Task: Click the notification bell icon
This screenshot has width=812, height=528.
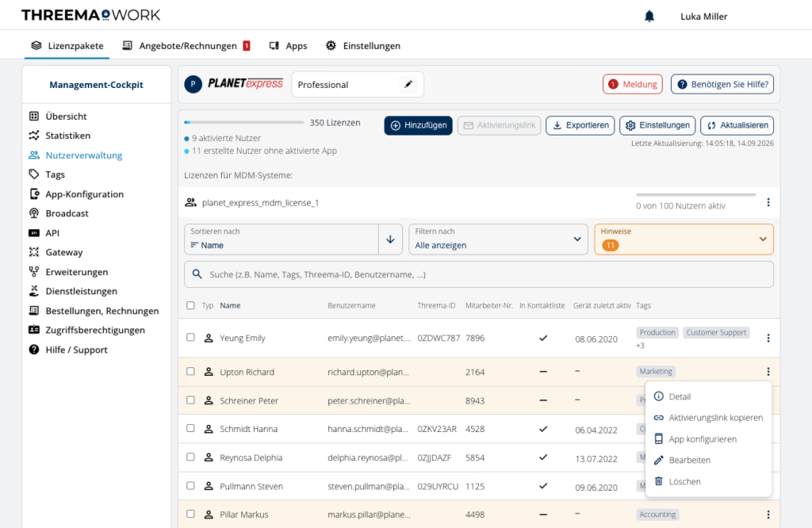Action: pos(649,17)
